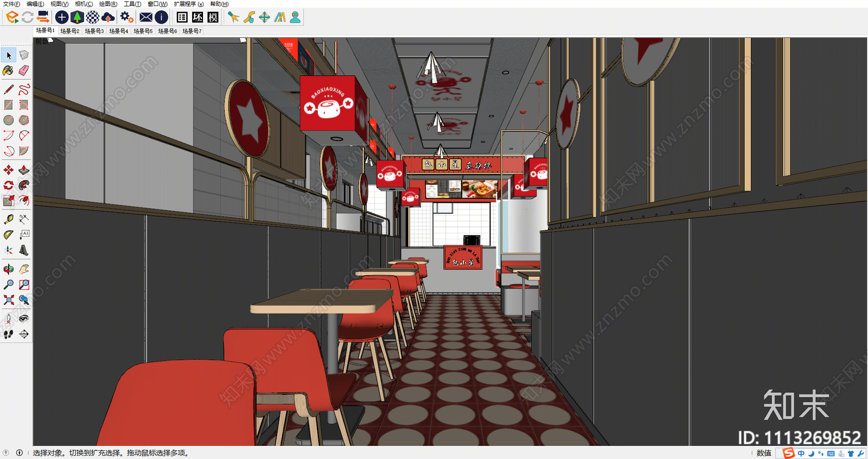Activate the Offset tool
Image resolution: width=868 pixels, height=459 pixels.
pyautogui.click(x=24, y=201)
